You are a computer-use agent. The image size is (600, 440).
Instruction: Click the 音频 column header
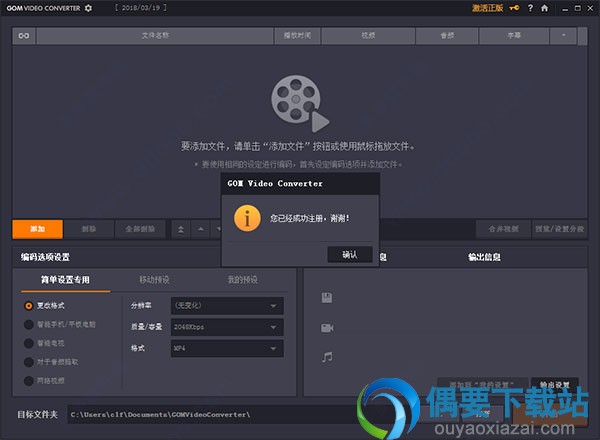(447, 36)
